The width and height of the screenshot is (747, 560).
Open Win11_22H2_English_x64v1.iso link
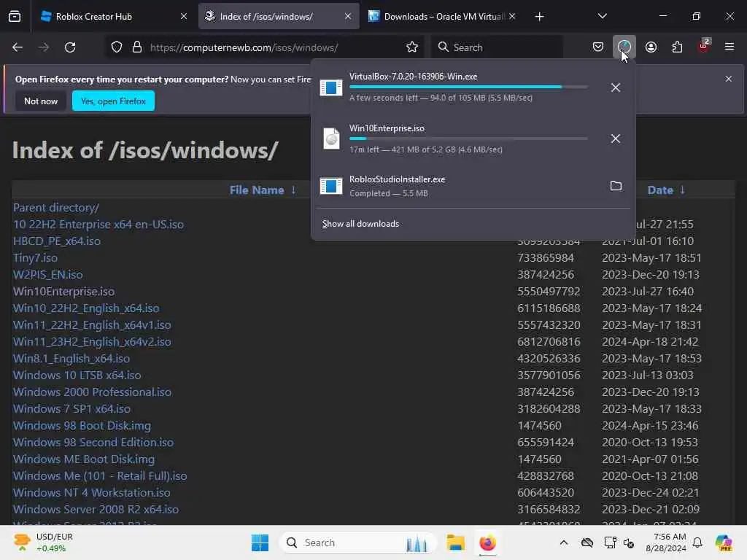(92, 324)
